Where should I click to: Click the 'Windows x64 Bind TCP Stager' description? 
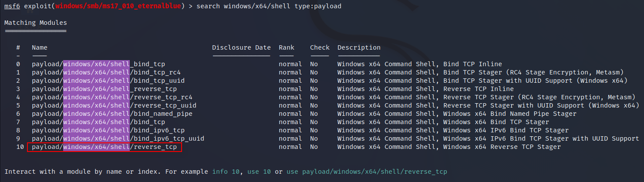coord(443,122)
